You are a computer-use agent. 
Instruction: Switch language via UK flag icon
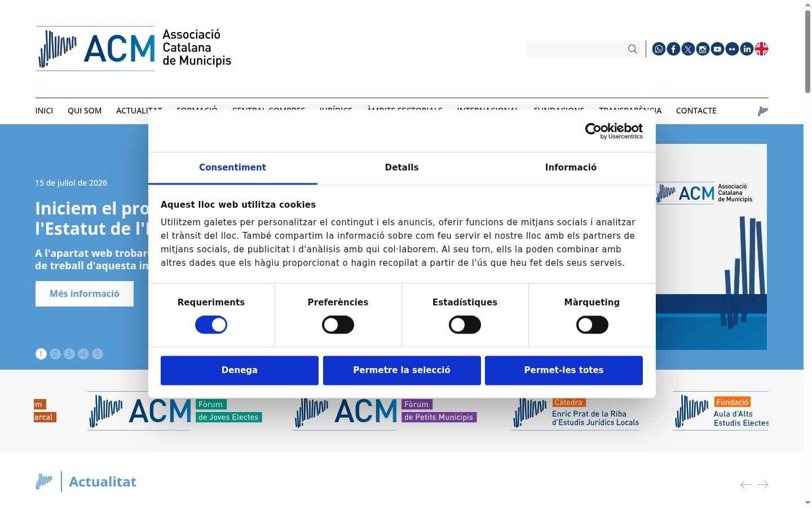coord(761,49)
